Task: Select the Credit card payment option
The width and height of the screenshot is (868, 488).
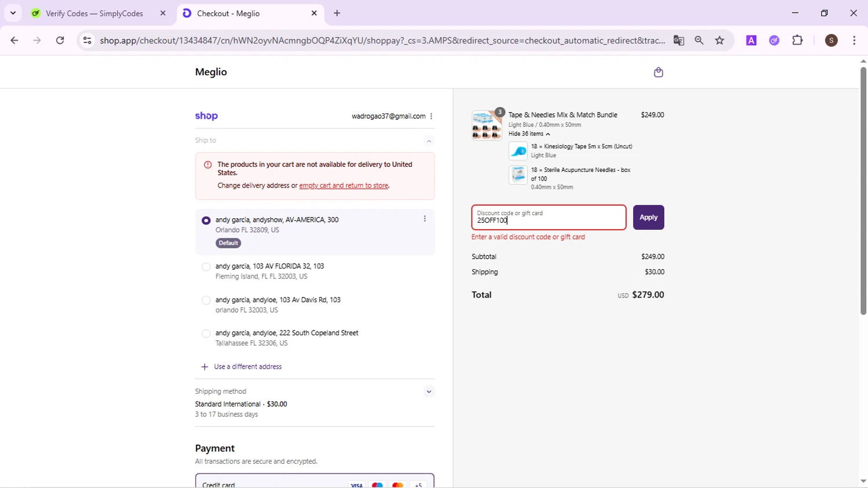Action: coord(315,482)
